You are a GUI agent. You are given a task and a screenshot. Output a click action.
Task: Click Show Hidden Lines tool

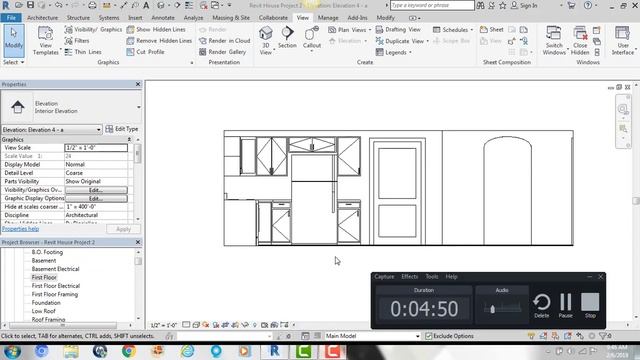(156, 29)
